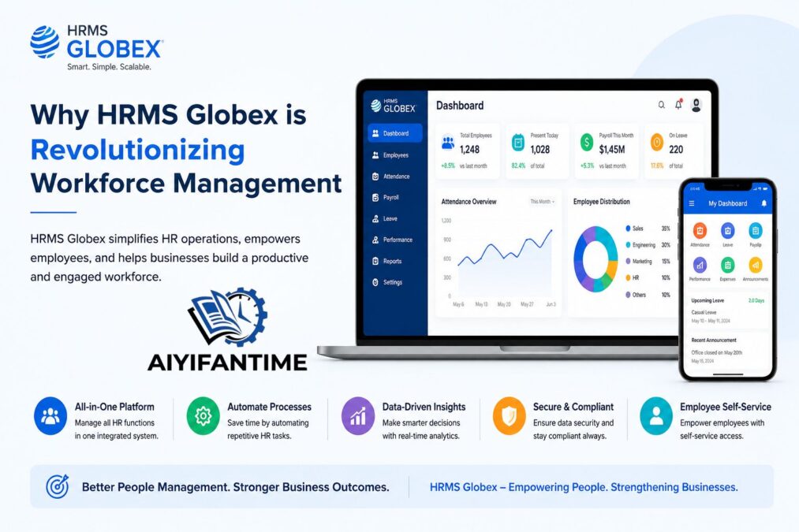Click the On Leave value 220

[676, 149]
